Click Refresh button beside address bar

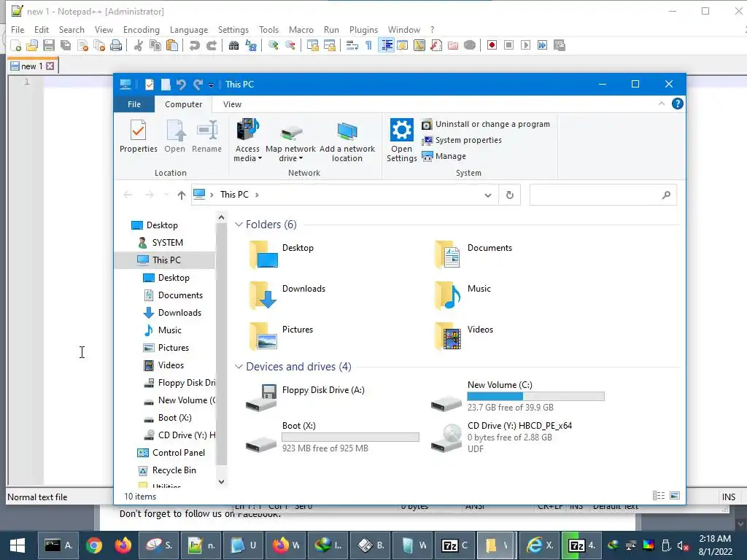pos(510,195)
